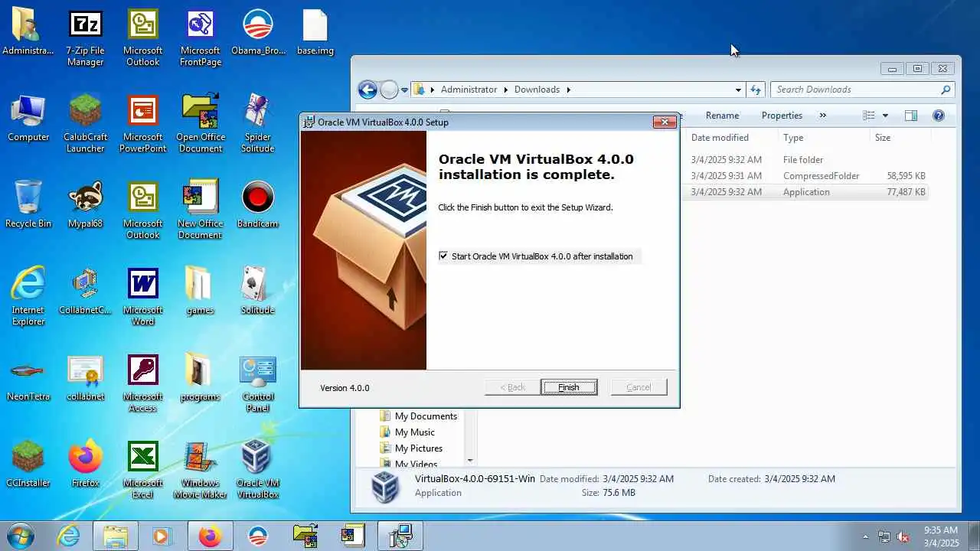Select the Windows Movie Maker desktop icon
This screenshot has width=980, height=551.
(x=201, y=471)
